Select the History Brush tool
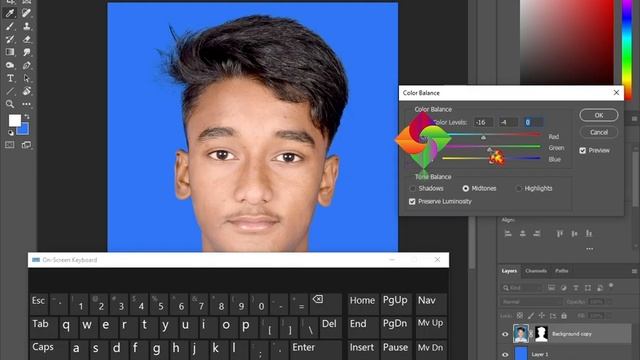The width and height of the screenshot is (640, 360). pos(10,39)
